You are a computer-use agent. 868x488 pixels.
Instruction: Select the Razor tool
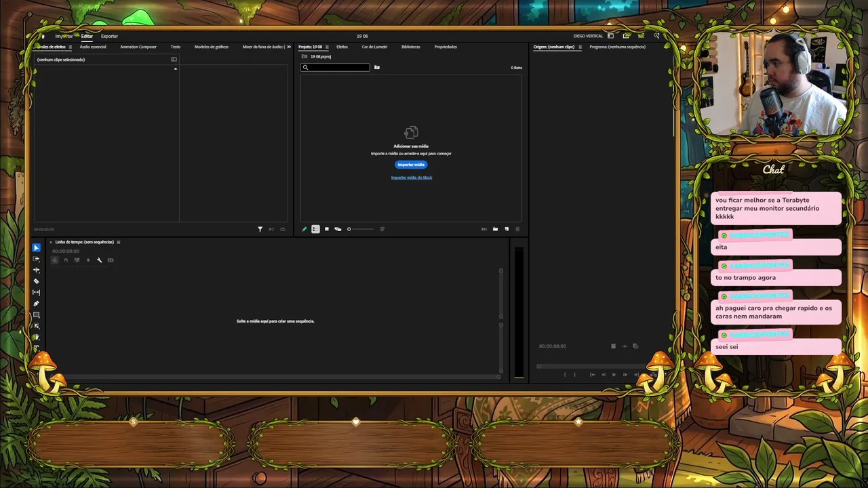pos(37,281)
